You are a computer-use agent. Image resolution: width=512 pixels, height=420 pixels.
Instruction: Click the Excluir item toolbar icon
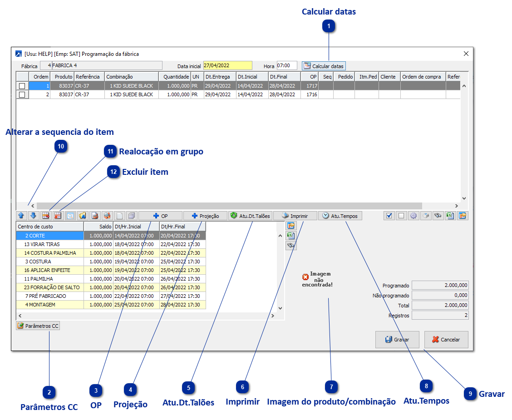click(x=58, y=216)
